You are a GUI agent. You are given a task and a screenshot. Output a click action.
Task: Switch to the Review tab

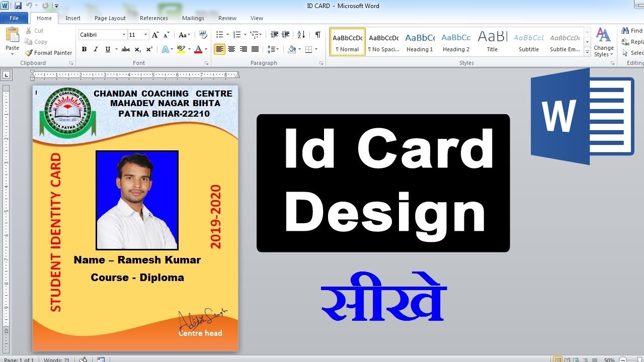(227, 18)
